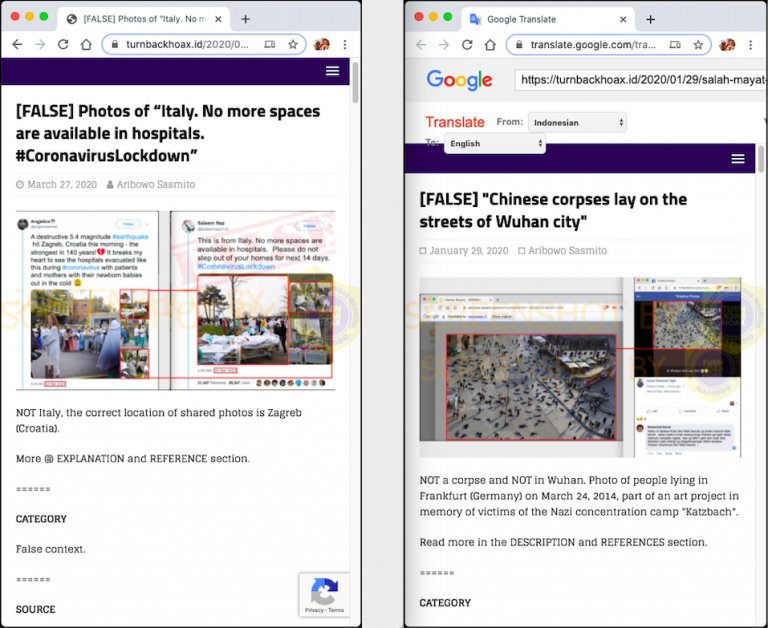Click forward arrow in turnbackhoax window
The width and height of the screenshot is (768, 628).
click(40, 45)
